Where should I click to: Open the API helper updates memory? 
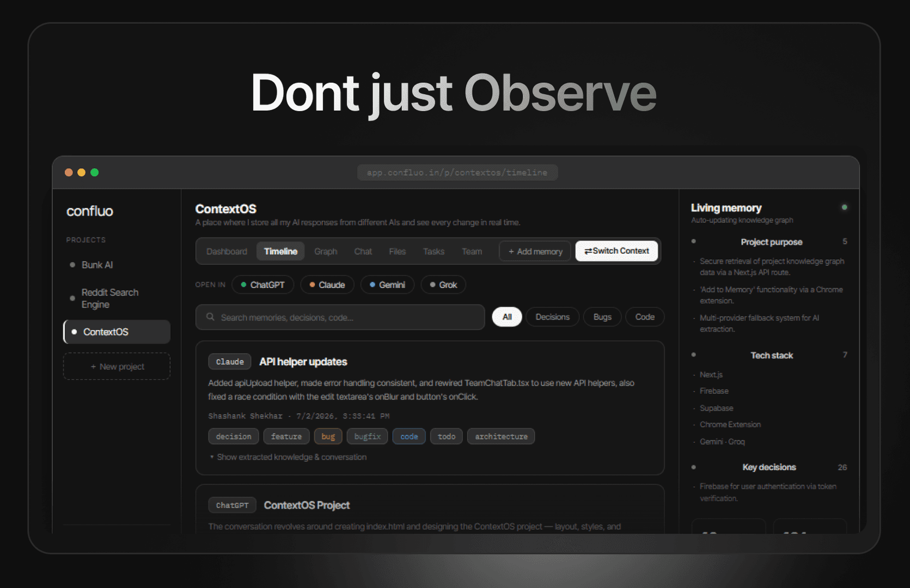[x=303, y=362]
